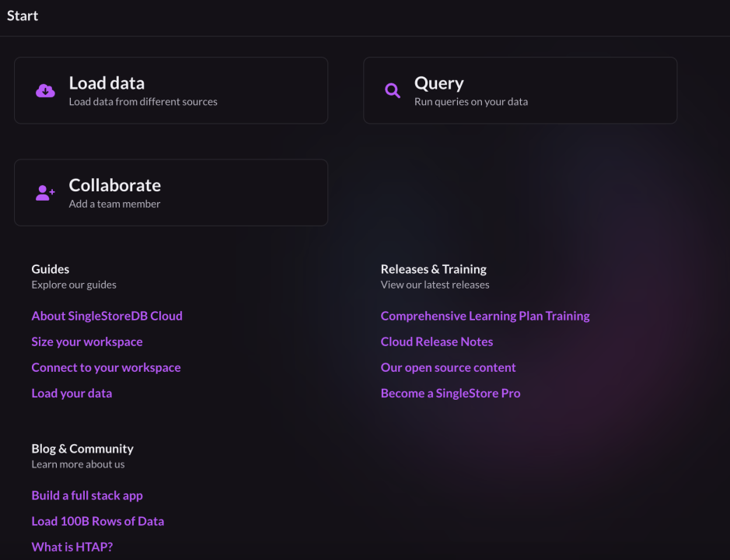The image size is (730, 560).
Task: Open Load 100B Rows of Data post
Action: tap(98, 521)
